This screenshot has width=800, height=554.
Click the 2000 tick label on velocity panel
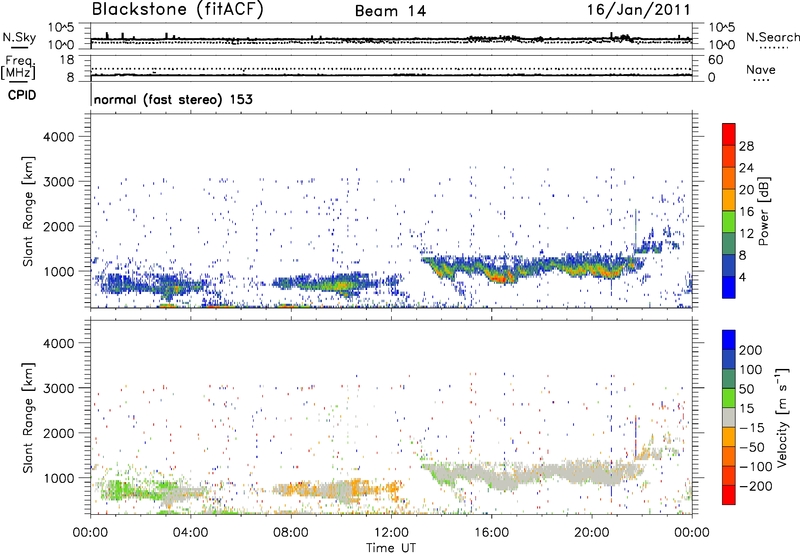click(x=58, y=433)
